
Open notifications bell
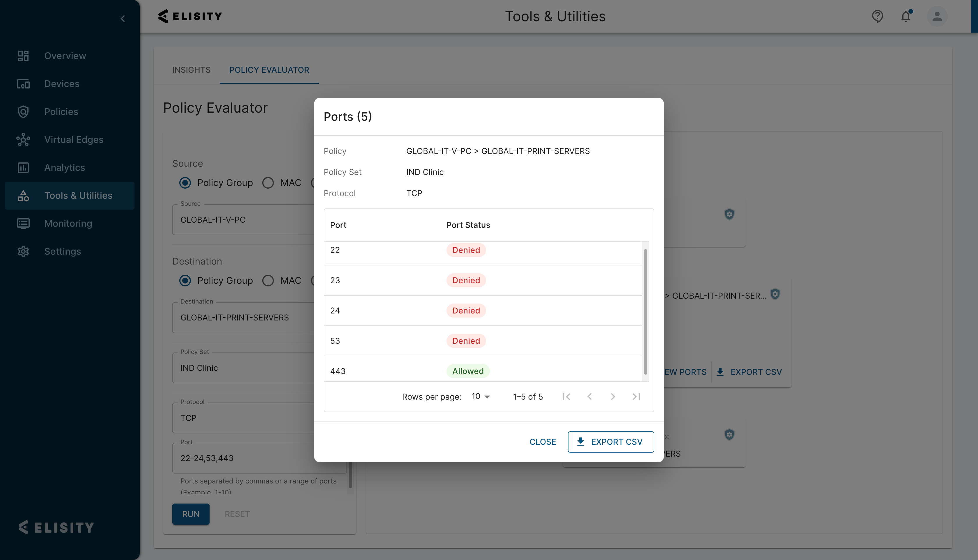pyautogui.click(x=906, y=16)
